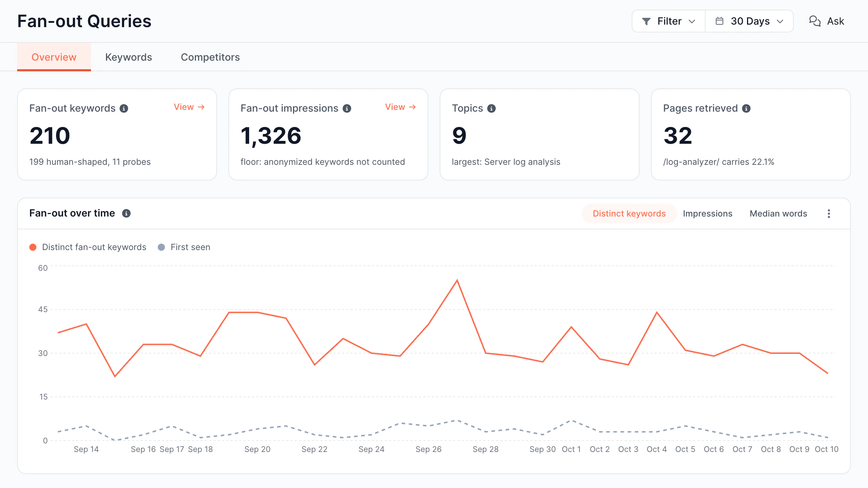Click the Sep 27 peak on orange line
This screenshot has height=488, width=868.
point(457,280)
